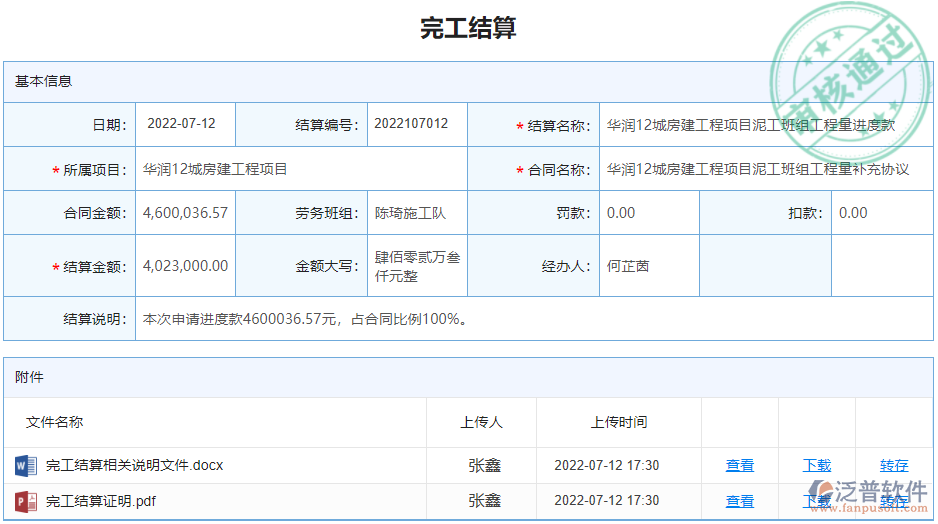This screenshot has height=524, width=938.
Task: Click upload time of 完工结算相关说明文件.docx
Action: (x=607, y=465)
